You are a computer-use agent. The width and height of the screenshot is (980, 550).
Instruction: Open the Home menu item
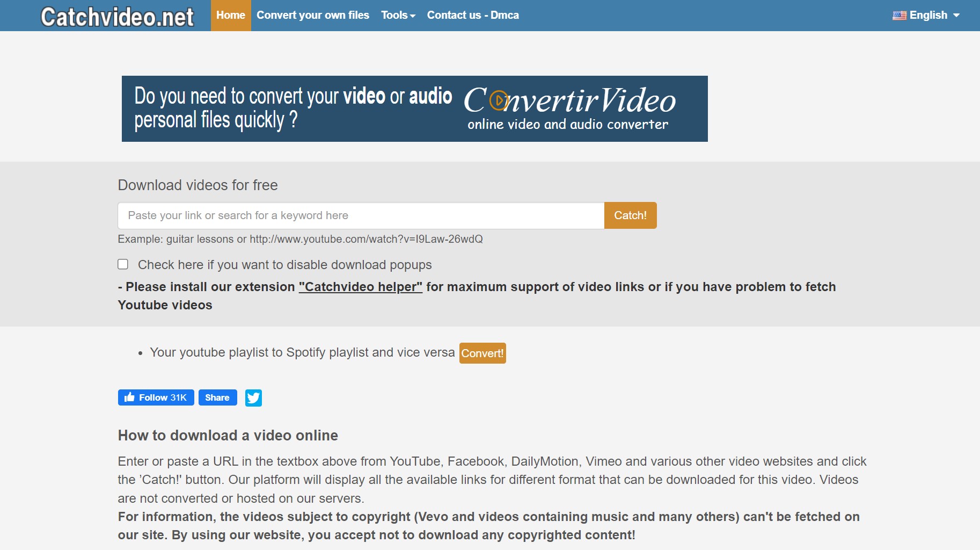coord(231,15)
